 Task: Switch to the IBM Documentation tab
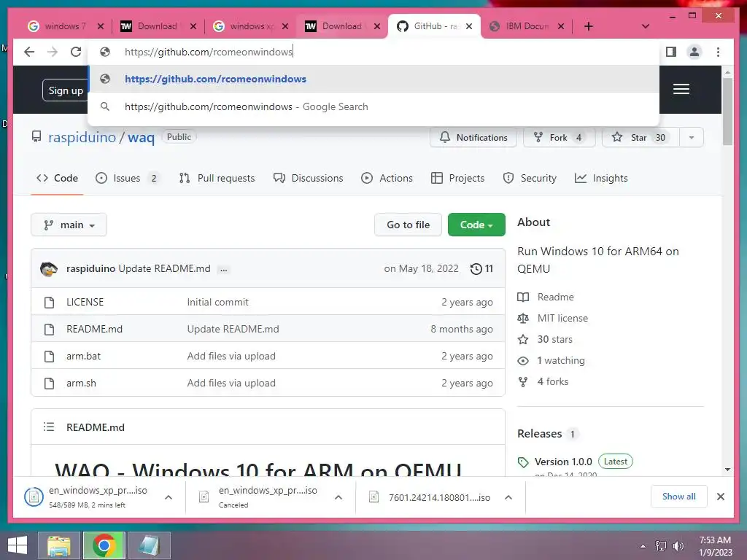(x=527, y=26)
